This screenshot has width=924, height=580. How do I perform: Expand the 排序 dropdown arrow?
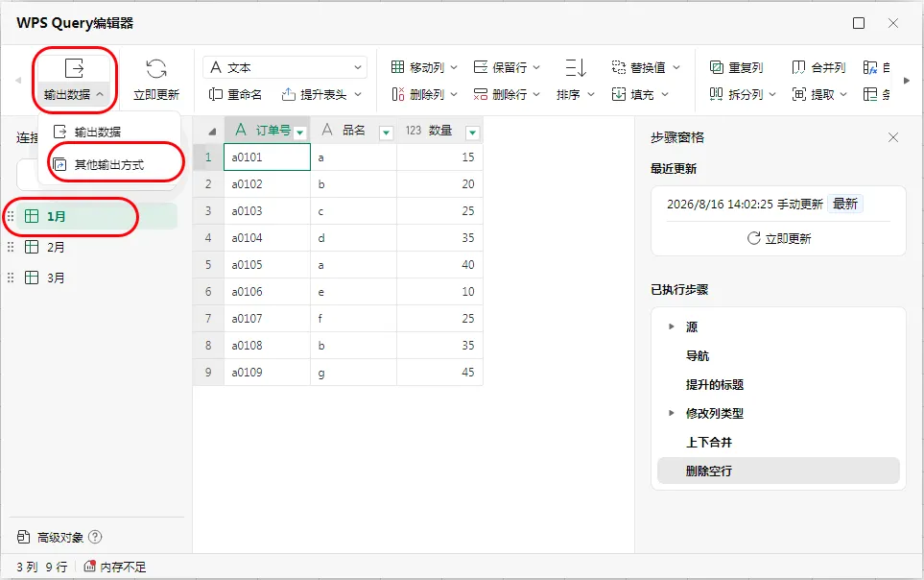[x=590, y=94]
